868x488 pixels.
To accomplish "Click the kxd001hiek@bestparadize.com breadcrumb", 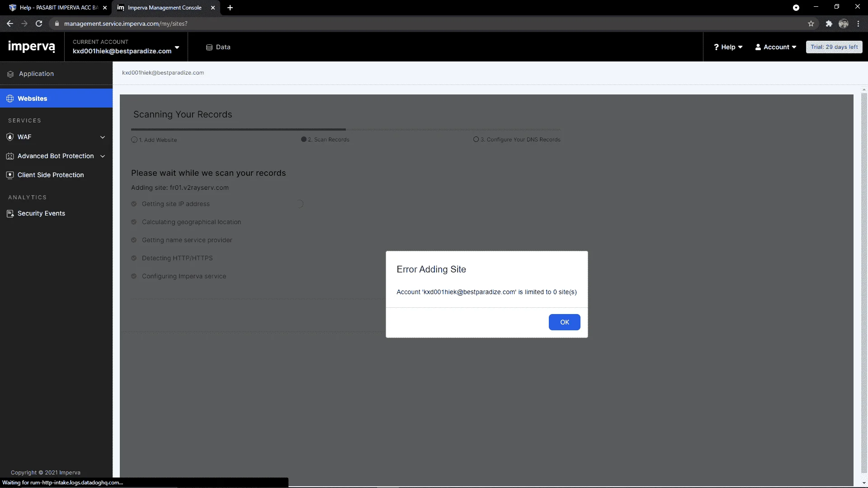I will 163,73.
